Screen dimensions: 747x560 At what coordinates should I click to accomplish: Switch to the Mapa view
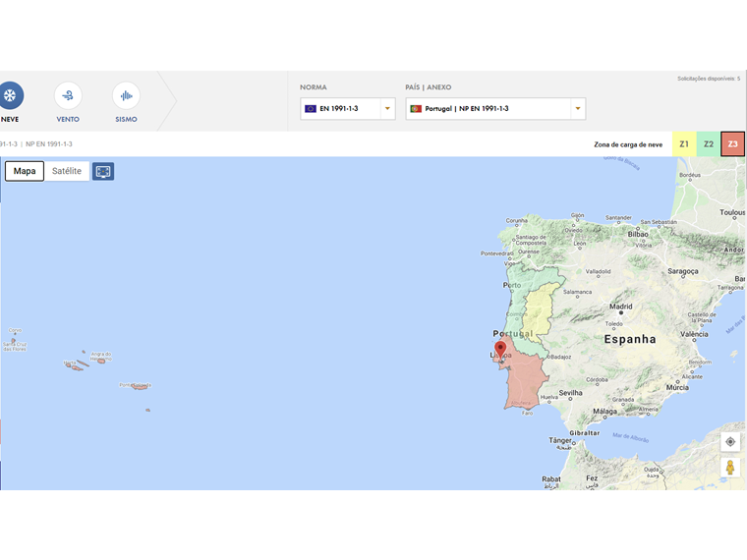point(25,171)
